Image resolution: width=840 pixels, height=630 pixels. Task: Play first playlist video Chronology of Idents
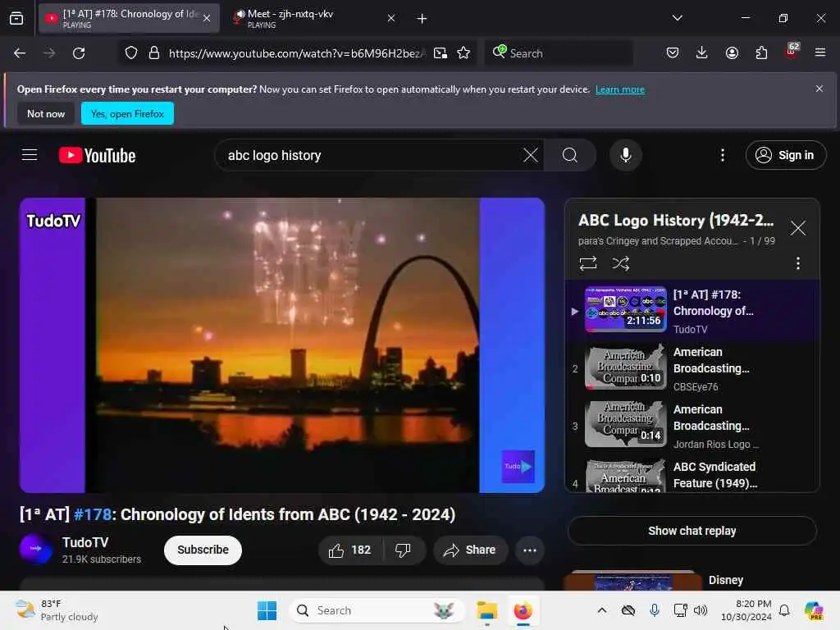click(x=692, y=311)
